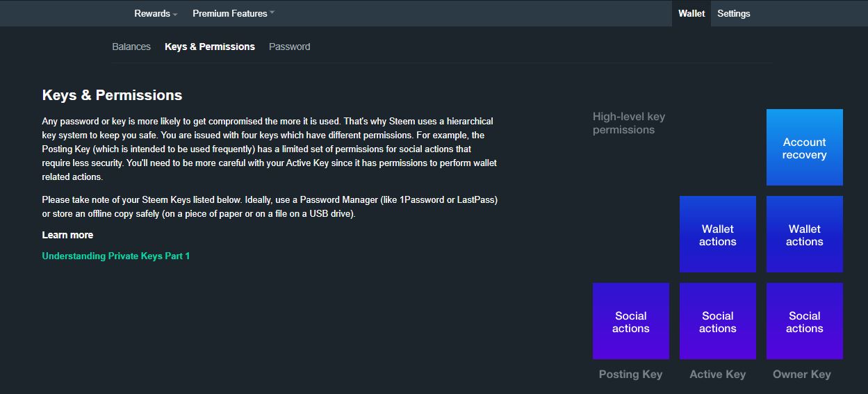Go to the Balances sub-tab

[131, 47]
